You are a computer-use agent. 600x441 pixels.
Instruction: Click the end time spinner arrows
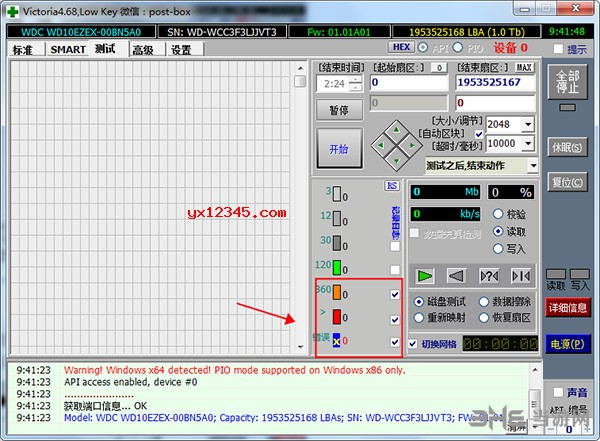click(x=356, y=83)
